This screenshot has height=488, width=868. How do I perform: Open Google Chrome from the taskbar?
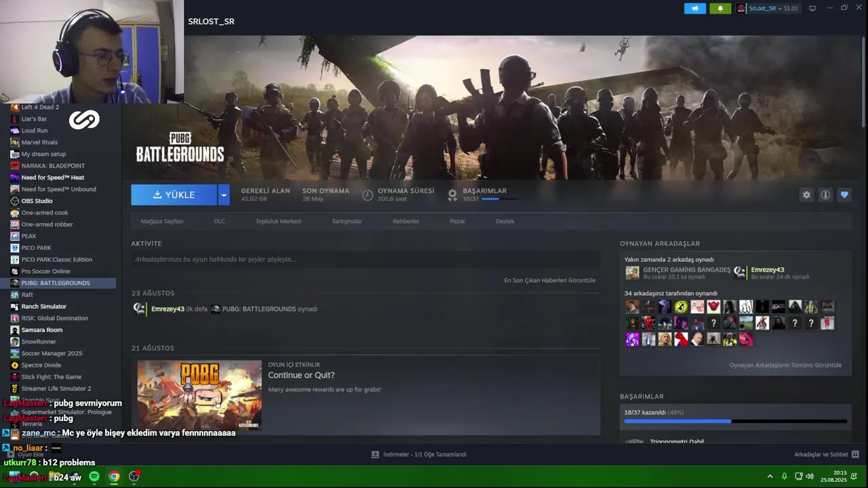pyautogui.click(x=114, y=476)
